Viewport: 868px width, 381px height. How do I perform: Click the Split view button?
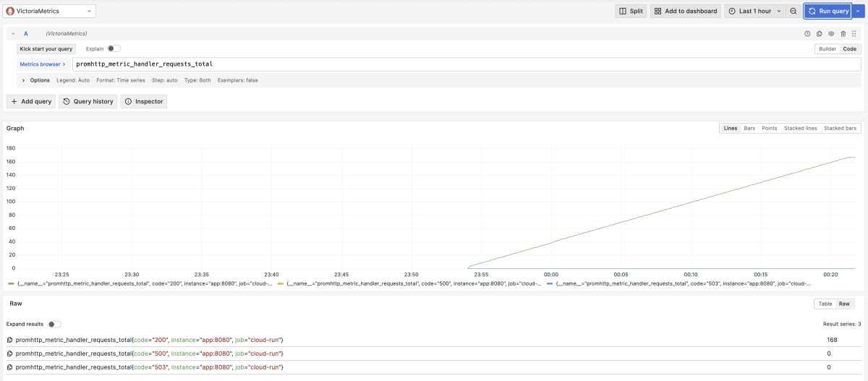tap(631, 11)
